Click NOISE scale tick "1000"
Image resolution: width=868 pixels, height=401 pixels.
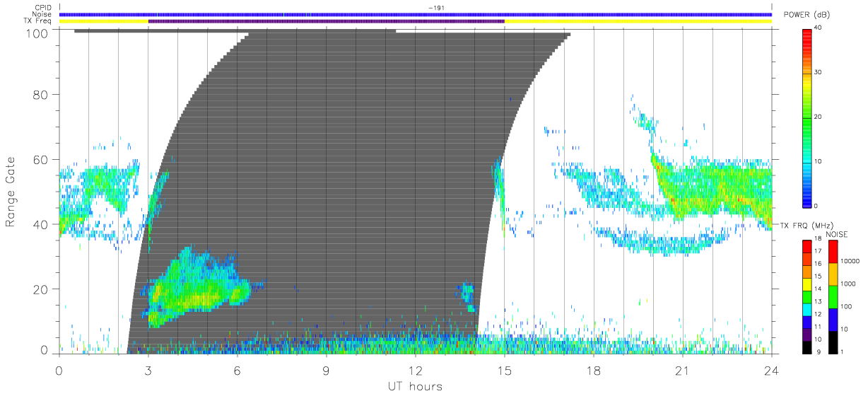(848, 284)
